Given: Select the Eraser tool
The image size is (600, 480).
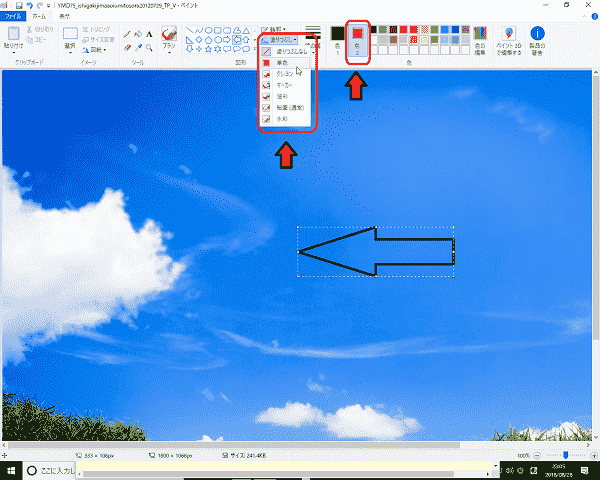Looking at the screenshot, I should (127, 47).
